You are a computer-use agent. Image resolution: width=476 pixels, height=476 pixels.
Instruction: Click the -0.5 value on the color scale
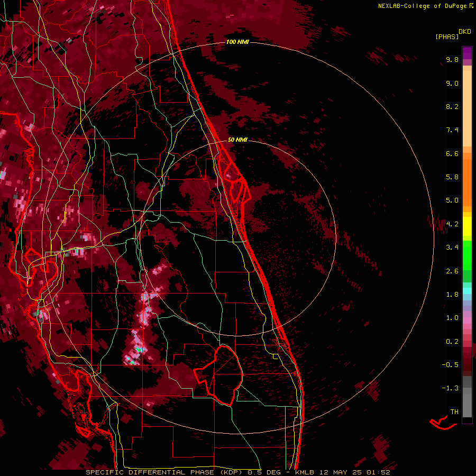click(450, 365)
